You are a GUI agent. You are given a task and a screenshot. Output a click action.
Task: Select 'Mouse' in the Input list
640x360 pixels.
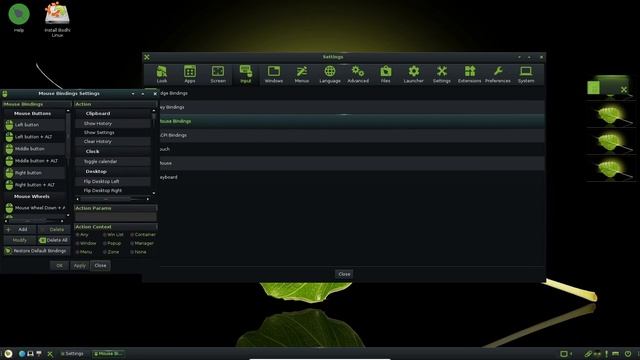[x=352, y=163]
